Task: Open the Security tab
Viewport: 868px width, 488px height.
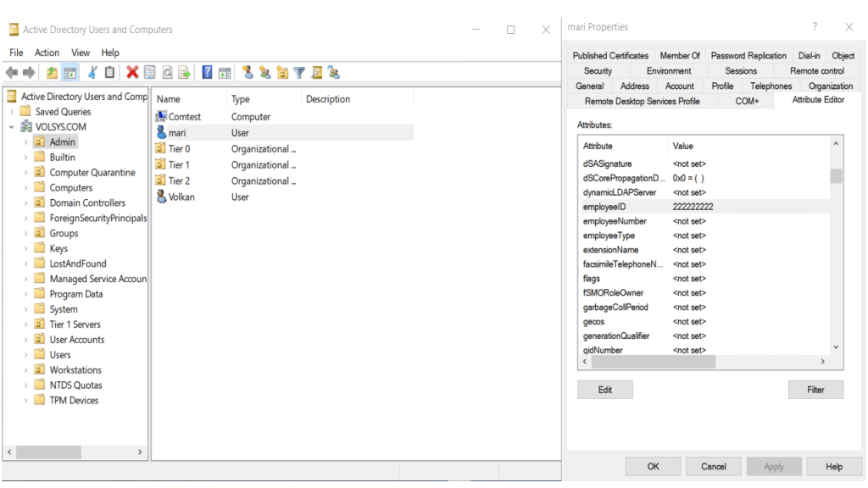Action: (598, 71)
